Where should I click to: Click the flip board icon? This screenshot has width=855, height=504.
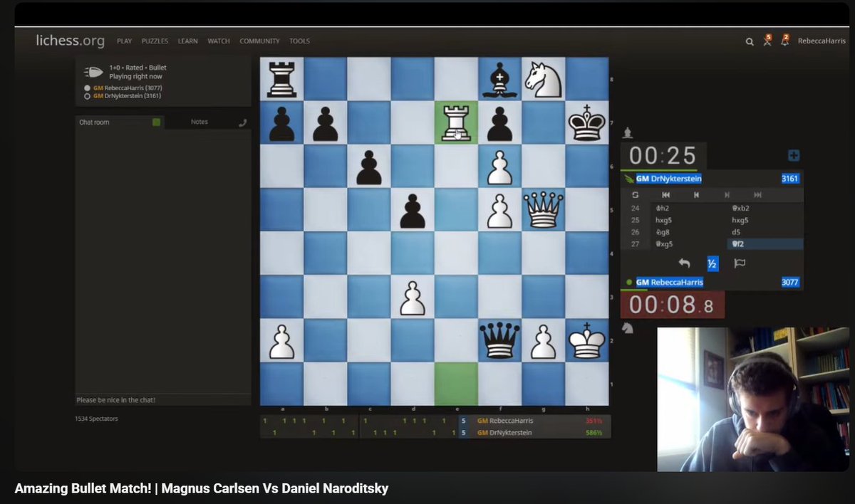point(635,194)
